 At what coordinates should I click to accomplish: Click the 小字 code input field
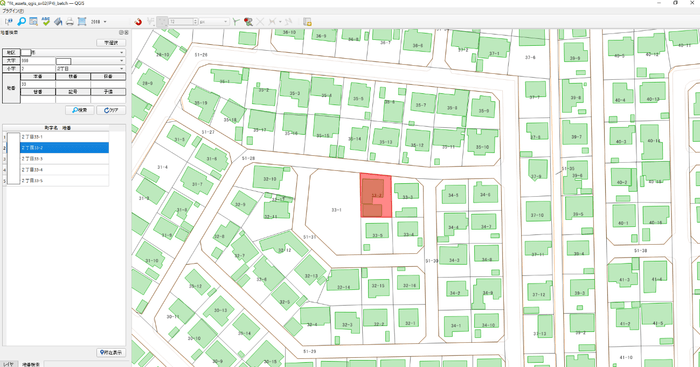38,69
